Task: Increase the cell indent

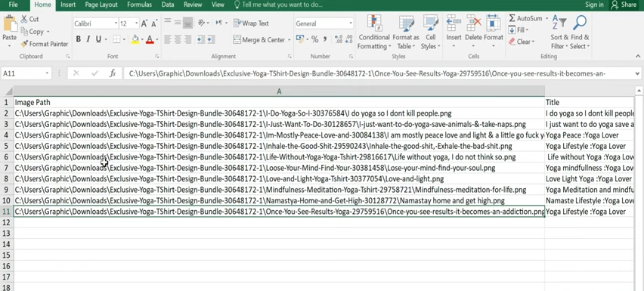Action: click(x=211, y=39)
